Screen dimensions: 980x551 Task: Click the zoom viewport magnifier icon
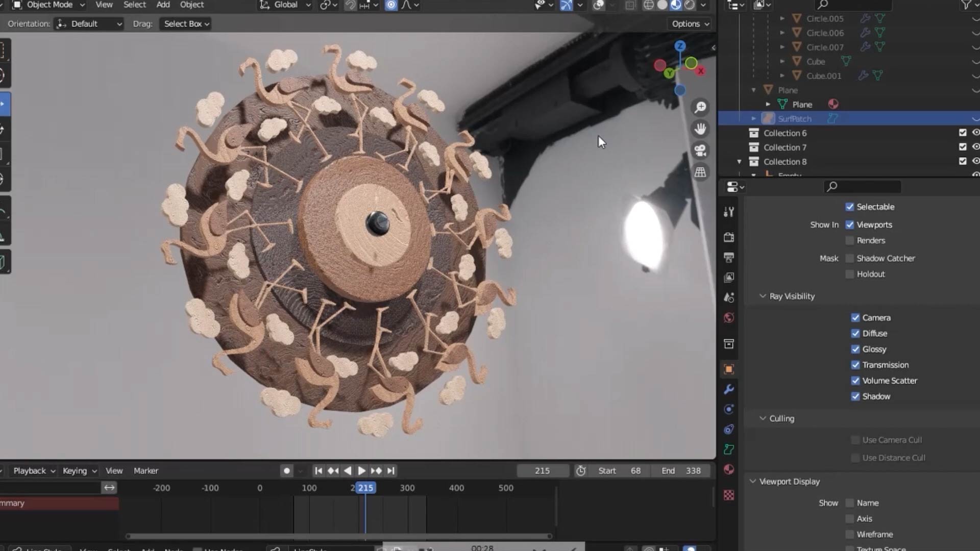click(x=700, y=107)
